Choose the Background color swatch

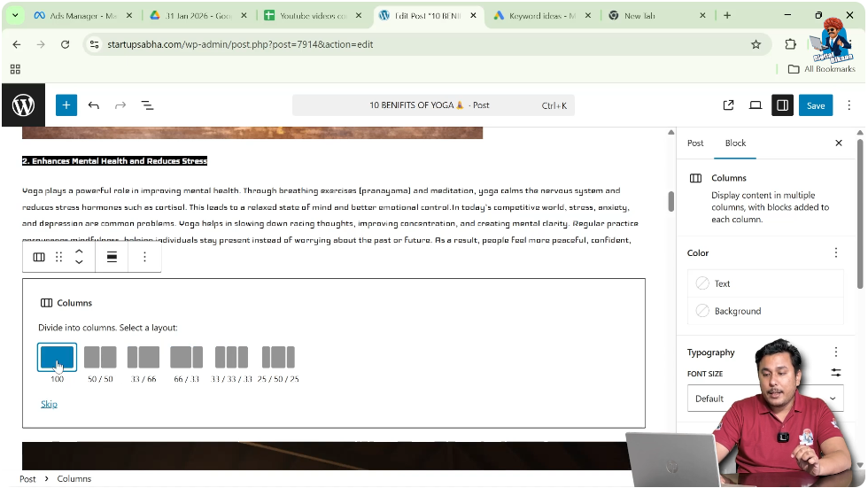click(x=765, y=311)
